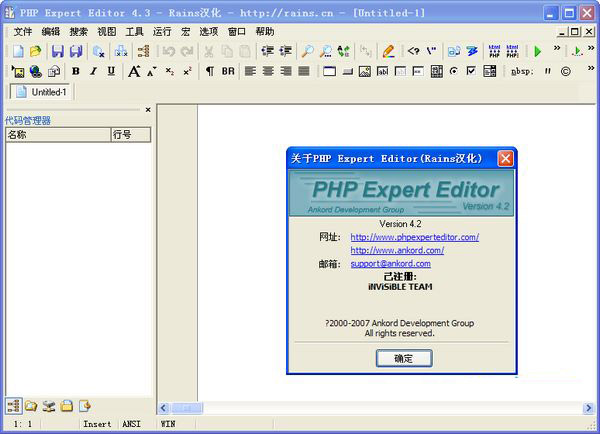Save the file with the single floppy icon
Screen dimensions: 600x434
coord(58,51)
